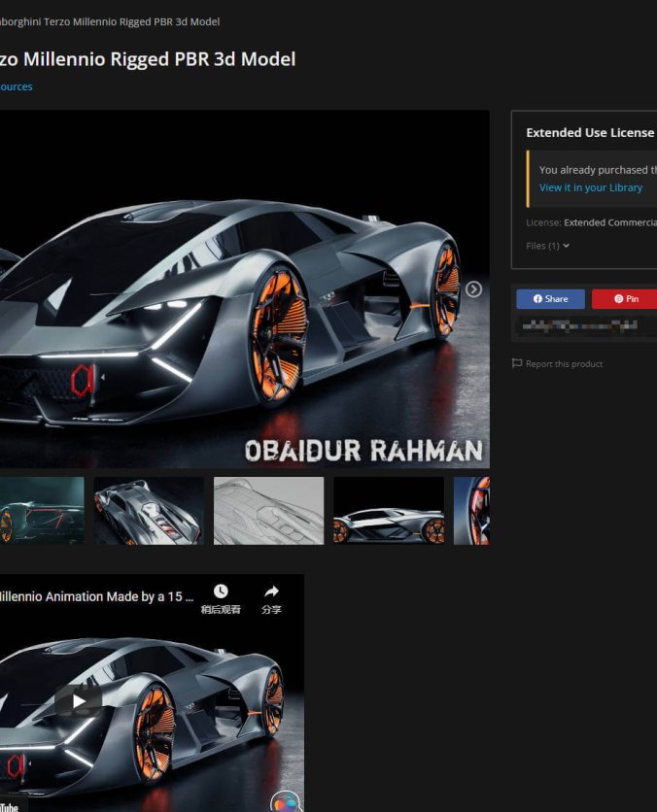Click the YouTube logo in the video corner
The width and height of the screenshot is (657, 812).
[9, 804]
